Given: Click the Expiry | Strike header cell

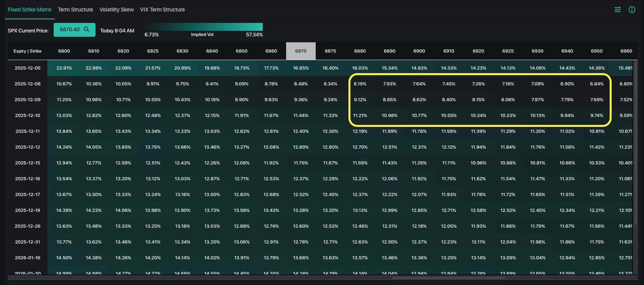Looking at the screenshot, I should [28, 51].
